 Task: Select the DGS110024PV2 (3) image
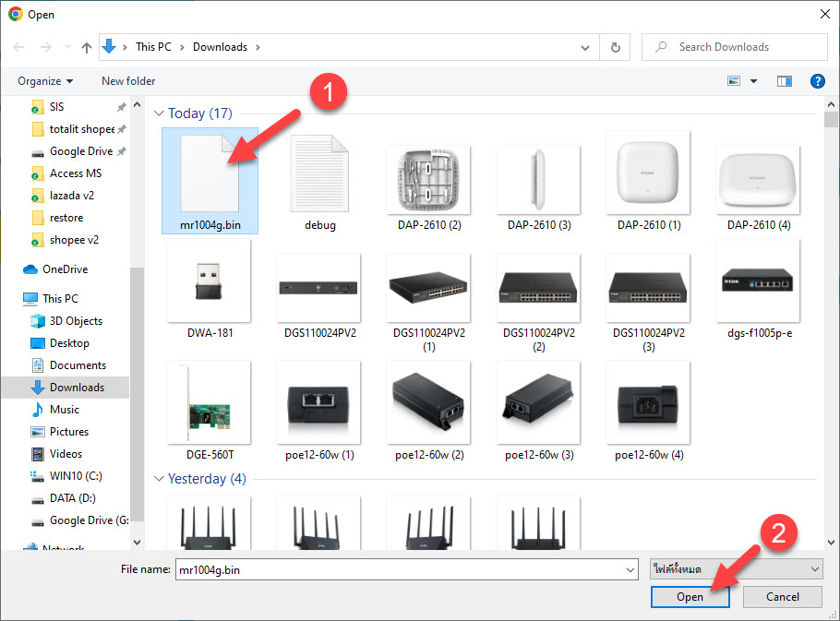[649, 303]
